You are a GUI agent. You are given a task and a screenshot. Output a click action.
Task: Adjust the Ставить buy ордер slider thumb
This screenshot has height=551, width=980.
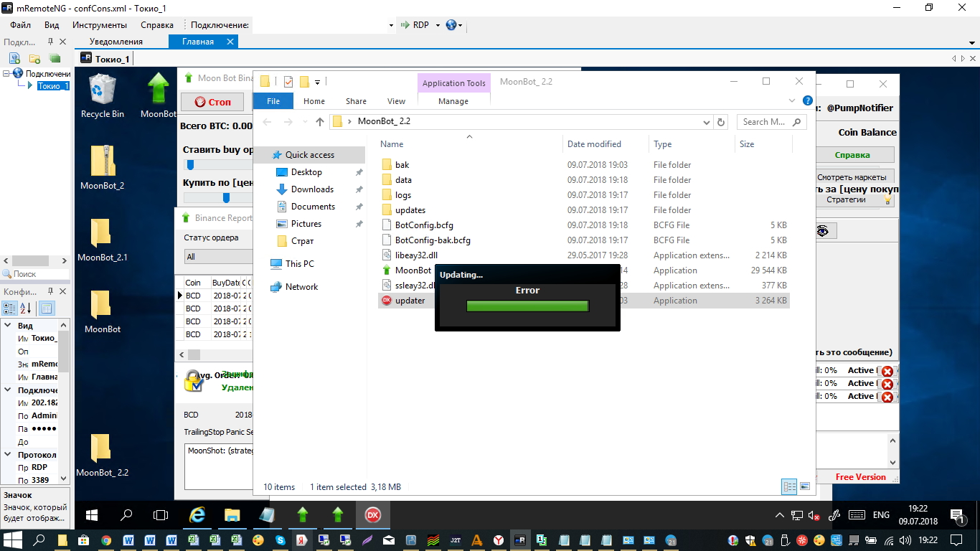[x=190, y=165]
